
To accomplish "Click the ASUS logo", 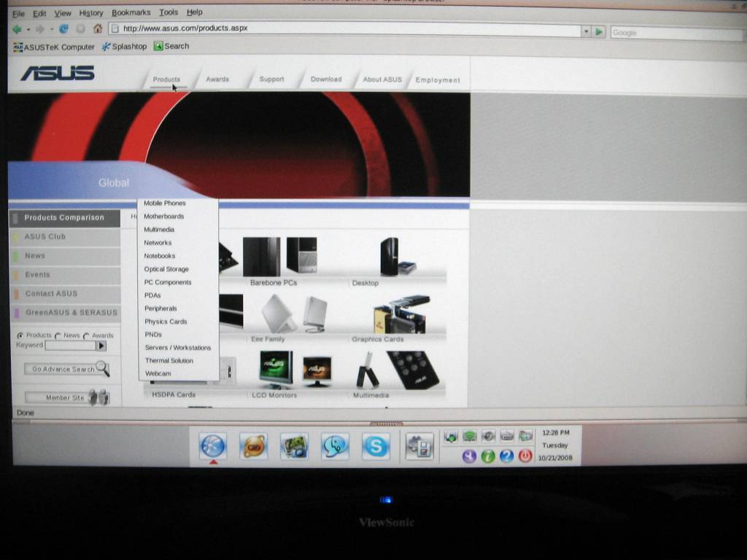I will click(58, 73).
